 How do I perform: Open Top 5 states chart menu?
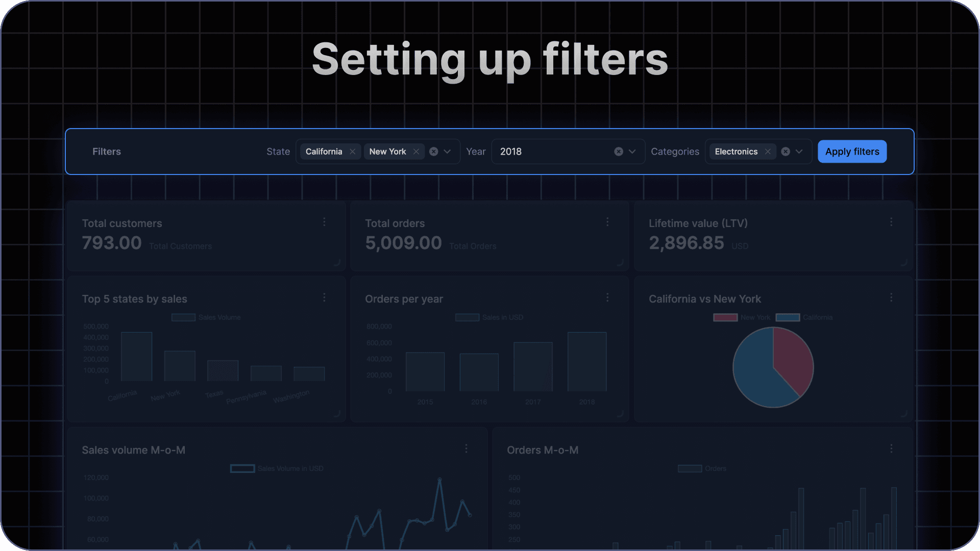pos(324,297)
